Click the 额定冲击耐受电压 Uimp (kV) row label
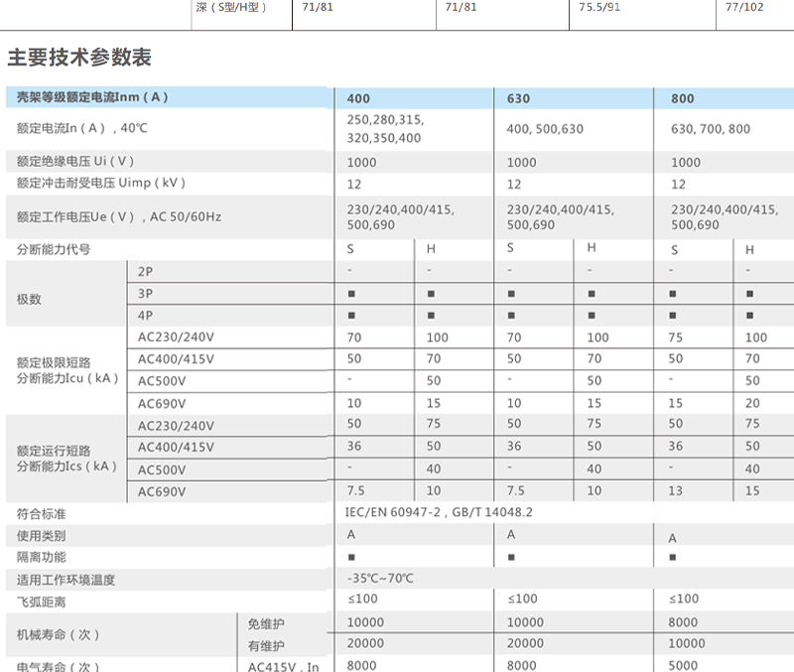 point(101,184)
